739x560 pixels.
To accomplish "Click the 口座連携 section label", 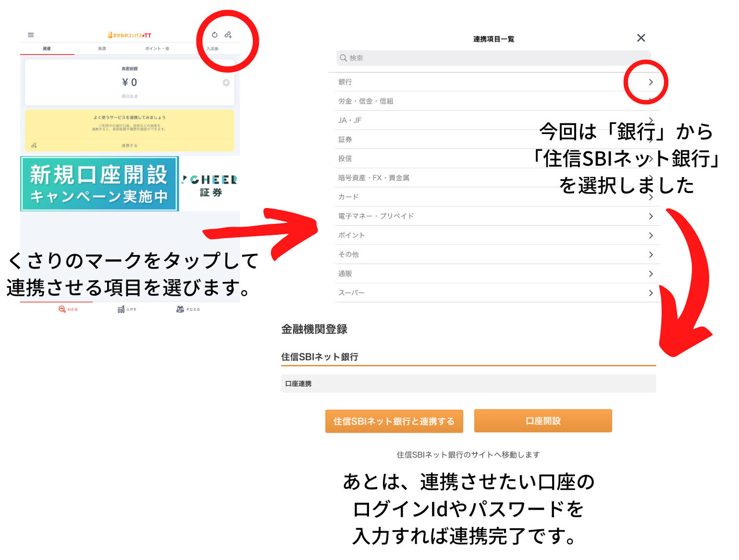I will (298, 384).
